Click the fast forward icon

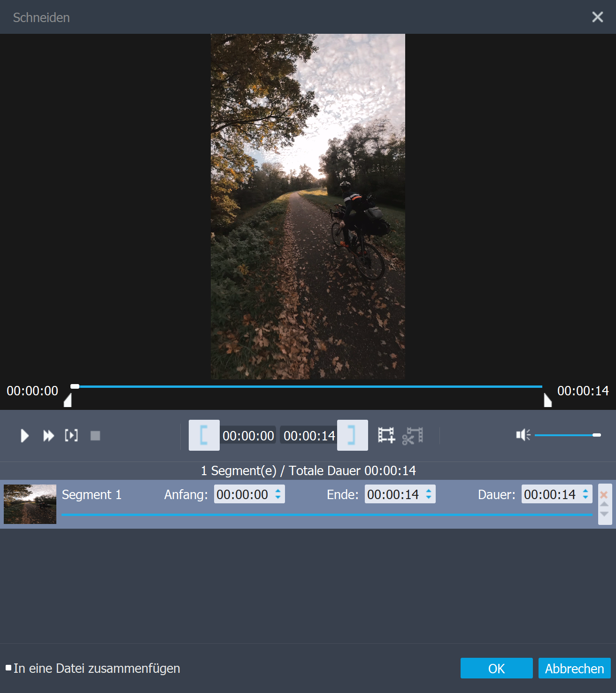pyautogui.click(x=48, y=435)
